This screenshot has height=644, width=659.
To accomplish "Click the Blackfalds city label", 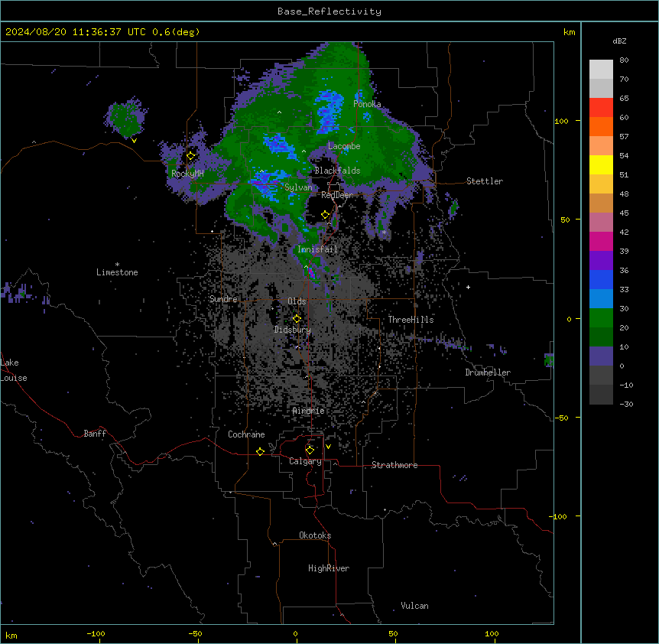I will 337,171.
